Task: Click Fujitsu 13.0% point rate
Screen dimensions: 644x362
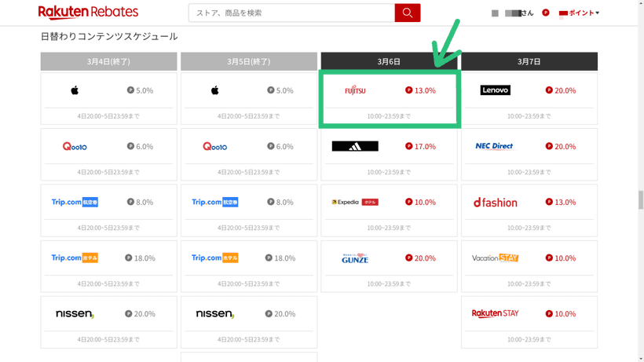Action: tap(421, 90)
